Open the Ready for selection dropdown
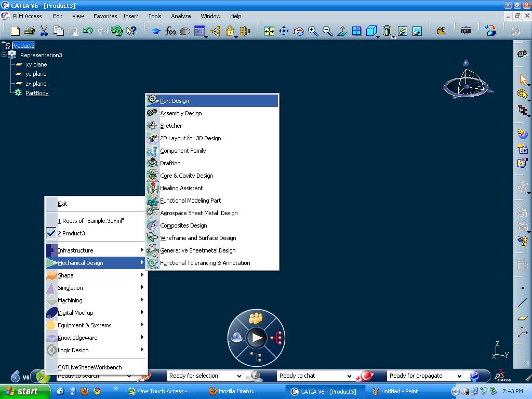 tap(239, 376)
